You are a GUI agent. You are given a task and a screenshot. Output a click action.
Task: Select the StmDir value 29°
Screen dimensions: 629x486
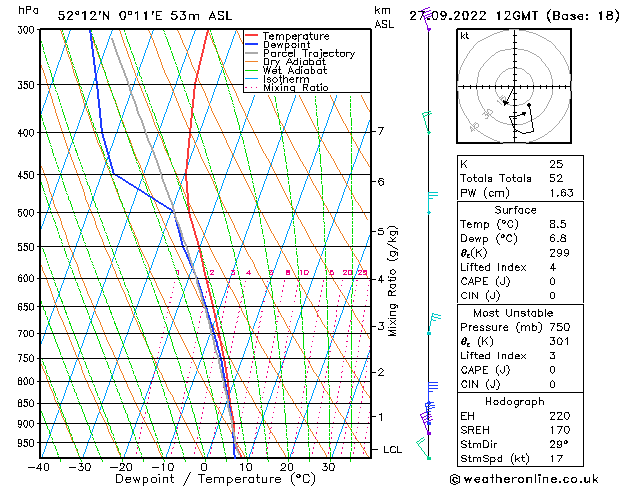(559, 444)
